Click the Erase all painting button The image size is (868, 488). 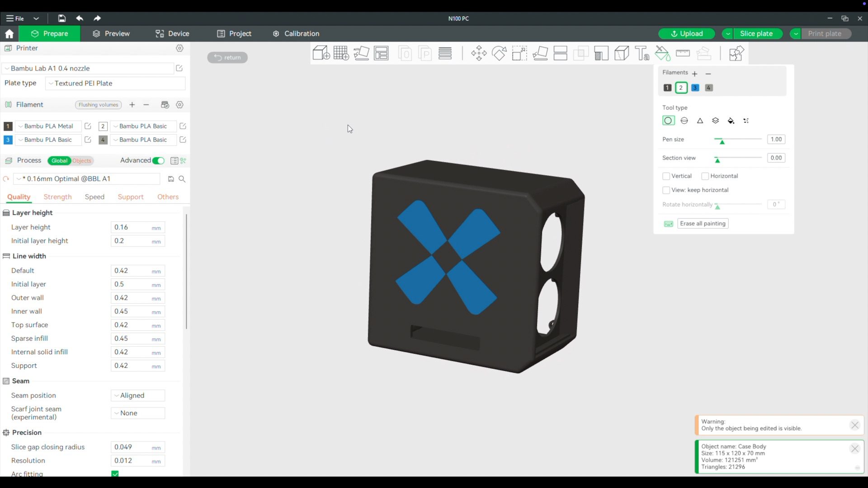(703, 224)
